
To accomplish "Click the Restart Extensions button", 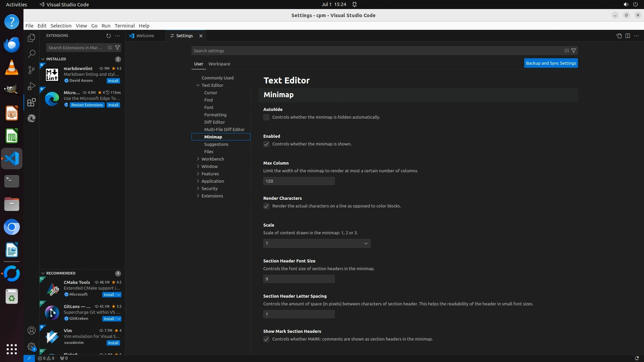I will (87, 105).
